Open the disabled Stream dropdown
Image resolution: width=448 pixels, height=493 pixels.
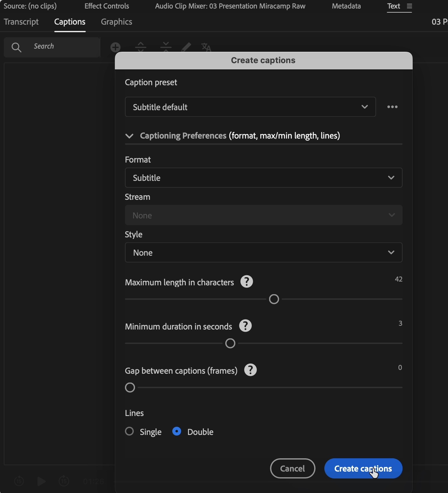(x=264, y=215)
